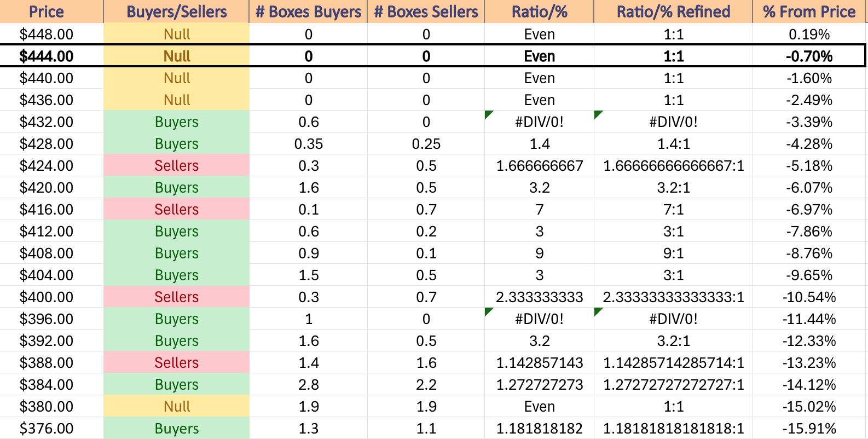The image size is (868, 439).
Task: Click the 9:1 refined ratio cell
Action: [x=673, y=253]
